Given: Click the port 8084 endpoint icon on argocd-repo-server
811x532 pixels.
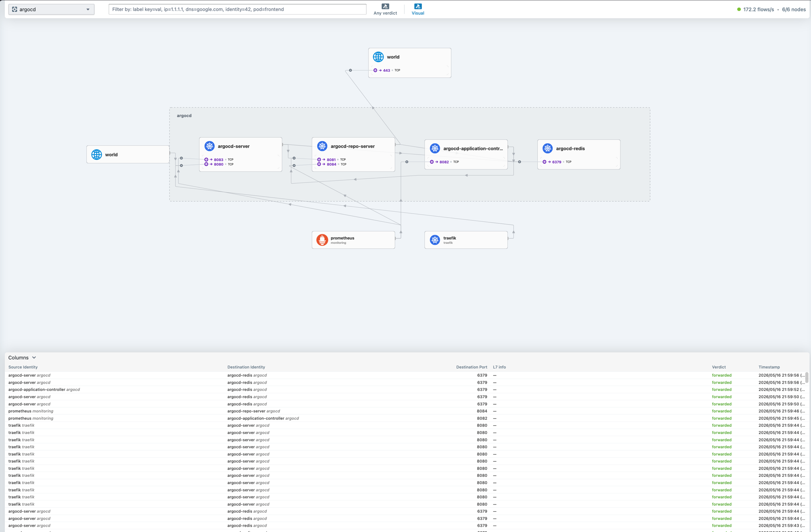Looking at the screenshot, I should (319, 164).
